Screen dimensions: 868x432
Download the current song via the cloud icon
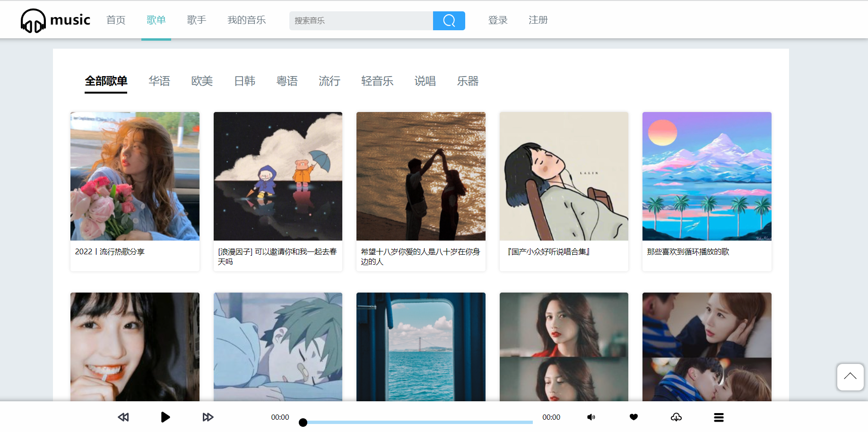(x=676, y=417)
